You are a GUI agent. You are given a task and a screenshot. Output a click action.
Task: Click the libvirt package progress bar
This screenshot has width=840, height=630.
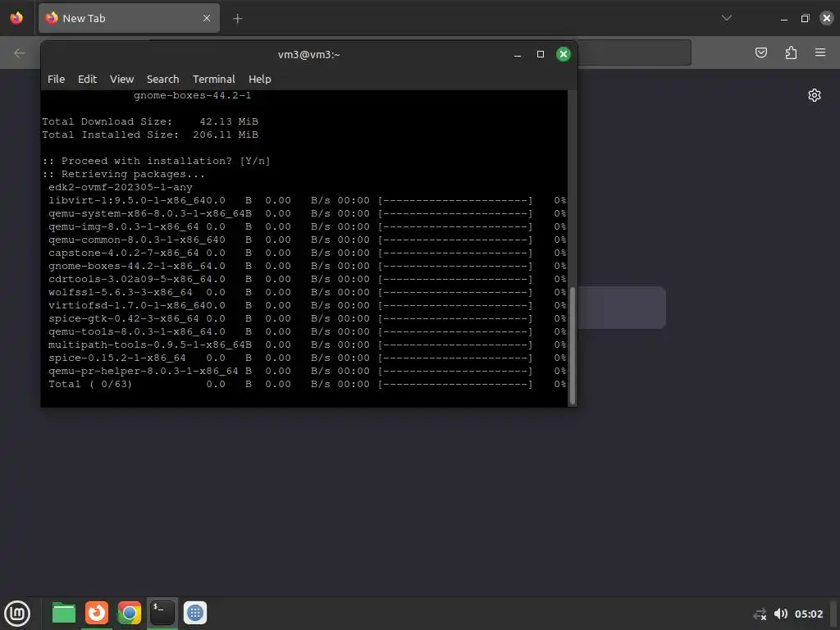455,200
